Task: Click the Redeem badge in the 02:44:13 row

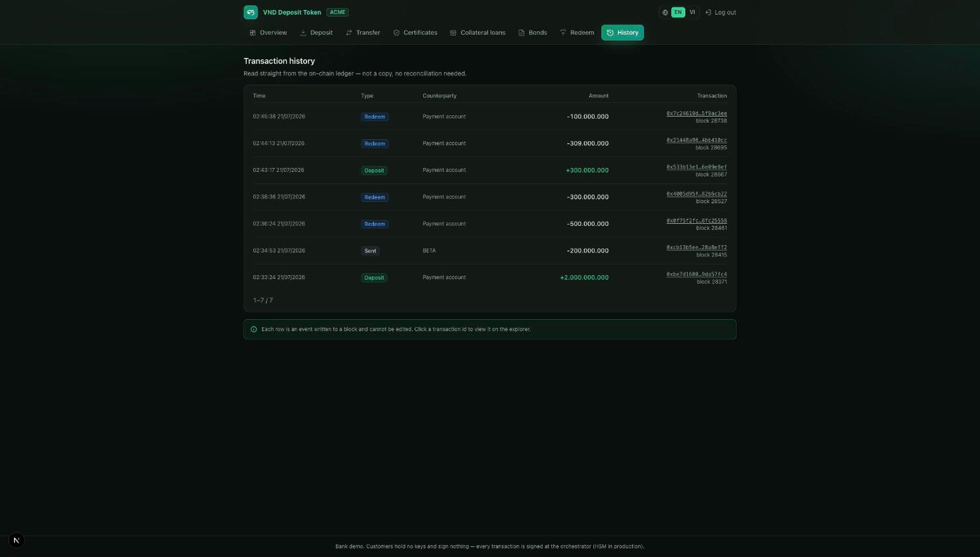Action: point(375,143)
